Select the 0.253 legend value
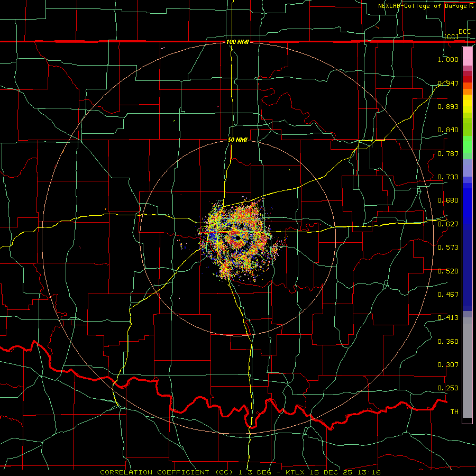 pyautogui.click(x=448, y=388)
